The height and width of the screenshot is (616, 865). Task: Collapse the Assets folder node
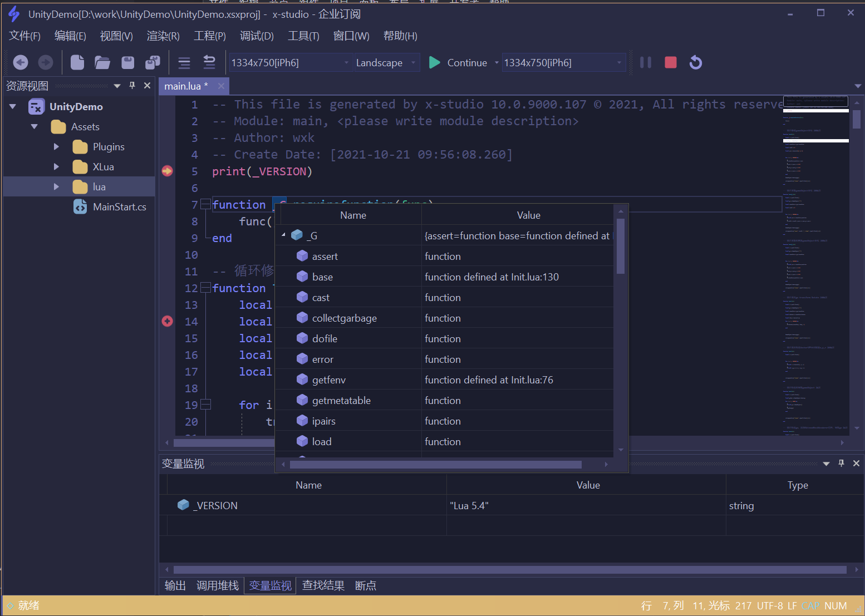click(x=35, y=126)
